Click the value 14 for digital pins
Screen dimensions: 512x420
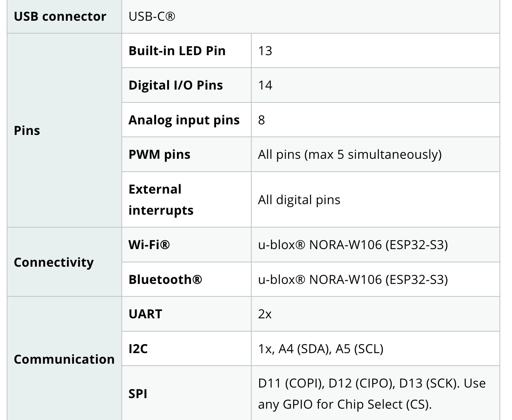265,85
